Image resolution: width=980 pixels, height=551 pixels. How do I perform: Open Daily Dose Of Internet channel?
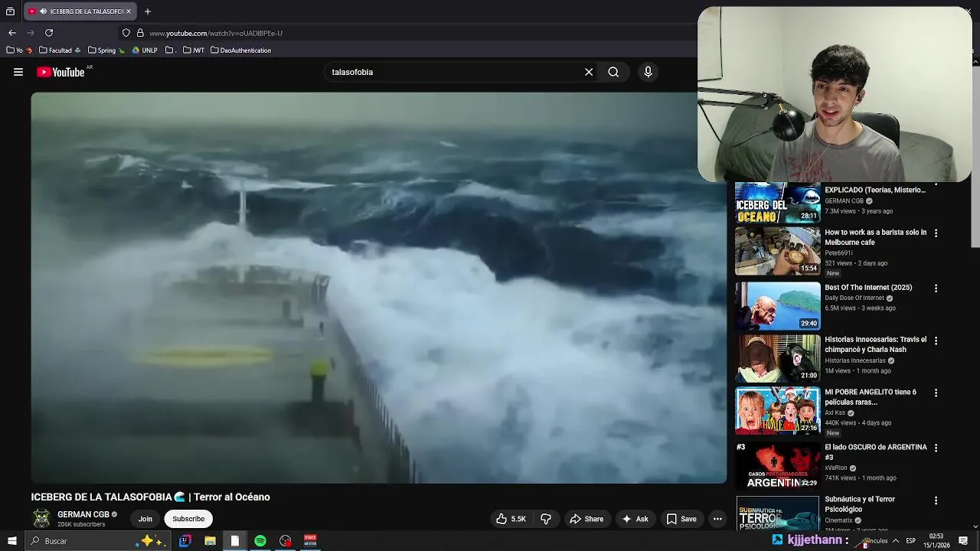(854, 298)
